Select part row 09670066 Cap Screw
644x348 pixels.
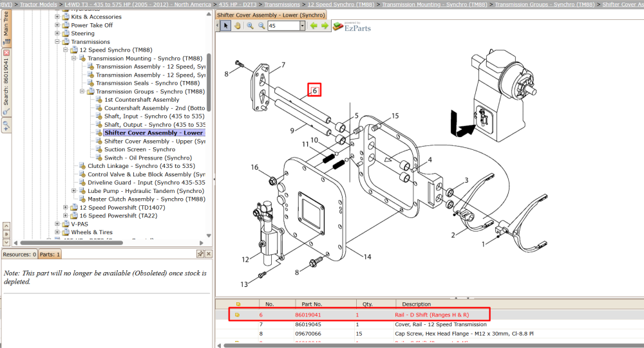click(x=430, y=334)
